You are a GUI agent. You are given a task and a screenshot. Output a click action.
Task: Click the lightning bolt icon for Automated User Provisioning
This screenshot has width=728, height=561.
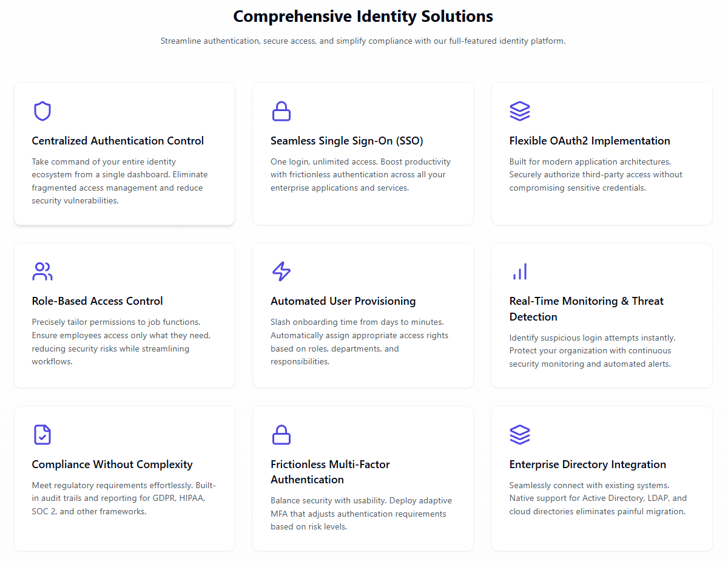pos(281,271)
